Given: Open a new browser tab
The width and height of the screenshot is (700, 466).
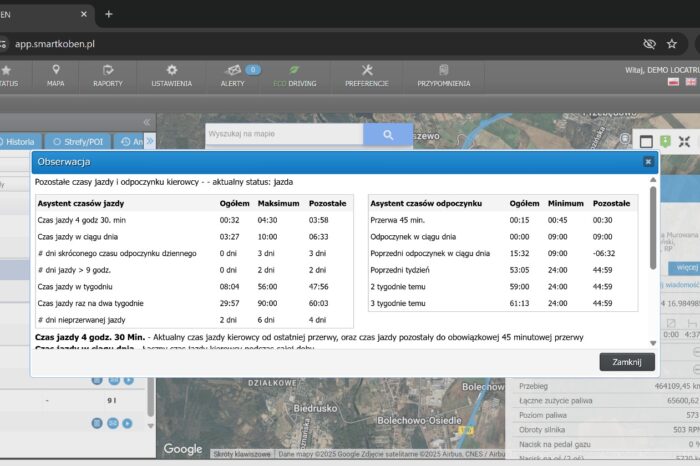Looking at the screenshot, I should 108,14.
